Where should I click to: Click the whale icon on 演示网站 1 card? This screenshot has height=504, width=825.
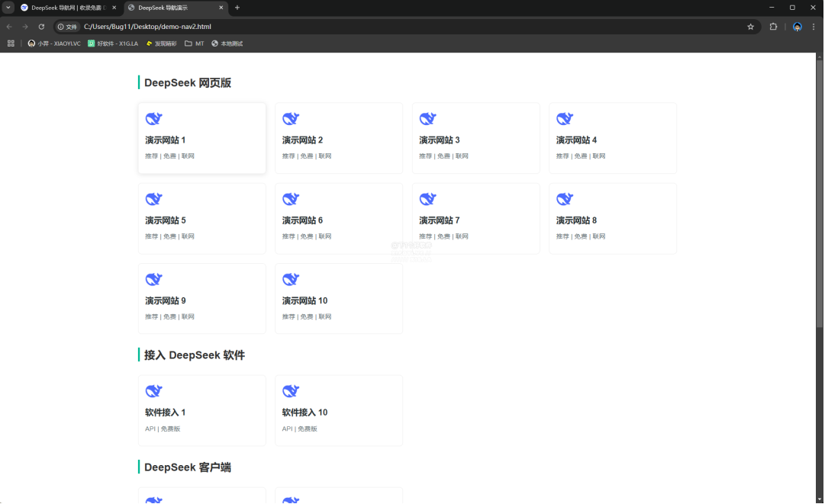[x=154, y=119]
